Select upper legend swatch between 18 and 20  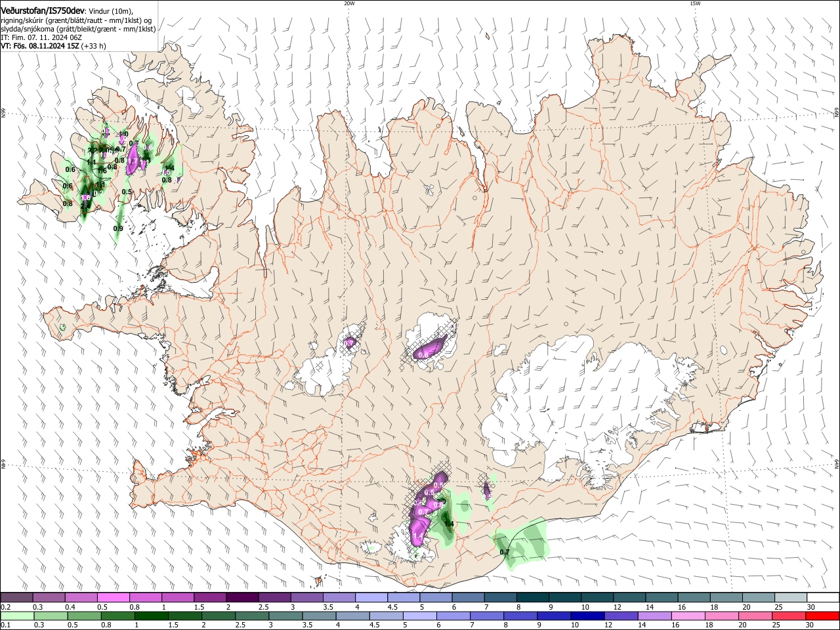coord(726,597)
